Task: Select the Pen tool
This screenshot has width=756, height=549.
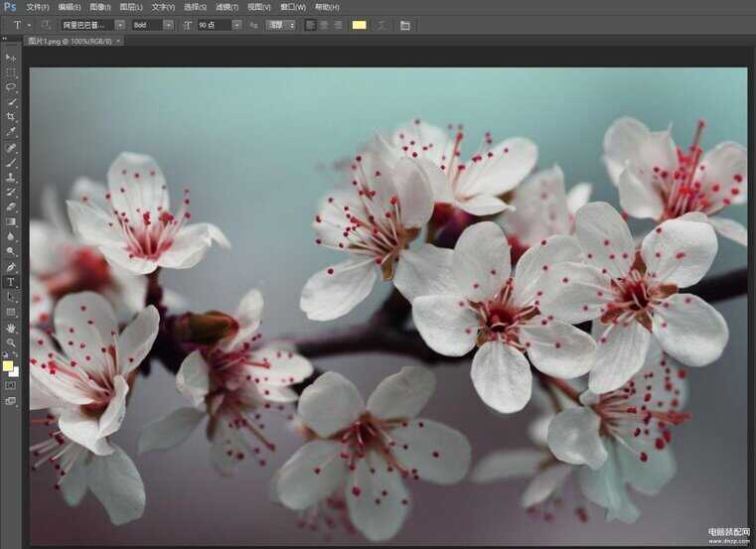Action: (x=11, y=267)
